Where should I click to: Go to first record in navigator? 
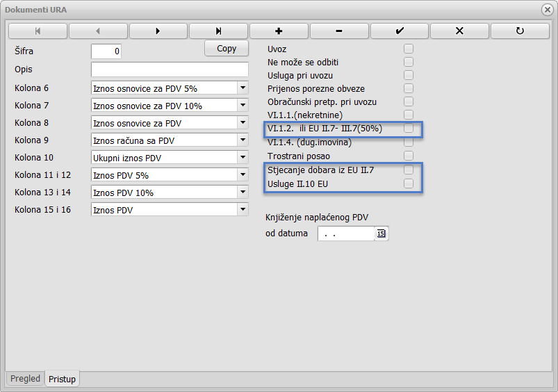click(38, 31)
